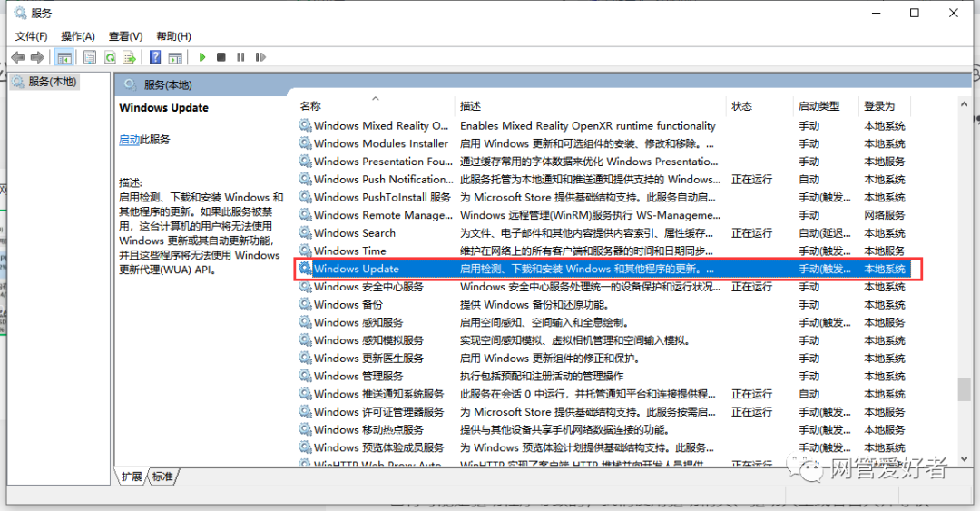The image size is (980, 511).
Task: Click the Forward arrow toolbar icon
Action: pyautogui.click(x=37, y=57)
